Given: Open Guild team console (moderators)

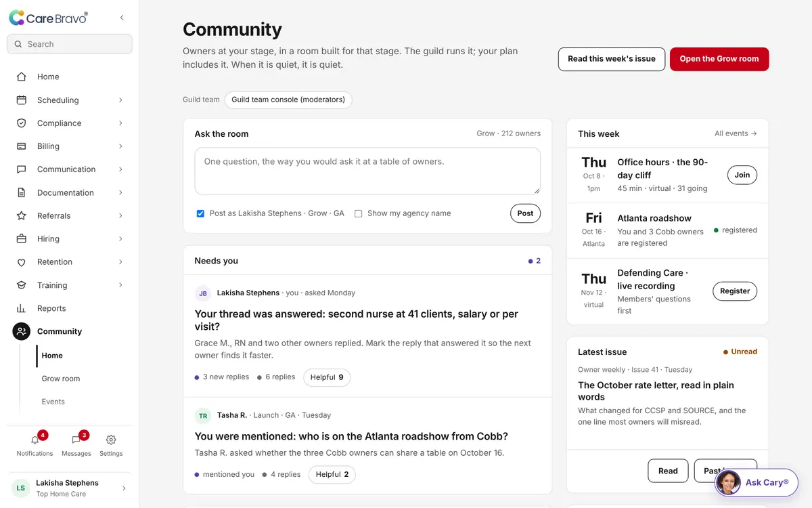Looking at the screenshot, I should (288, 100).
